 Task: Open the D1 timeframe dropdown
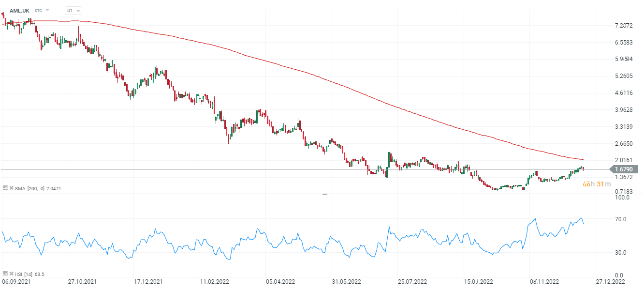click(73, 10)
